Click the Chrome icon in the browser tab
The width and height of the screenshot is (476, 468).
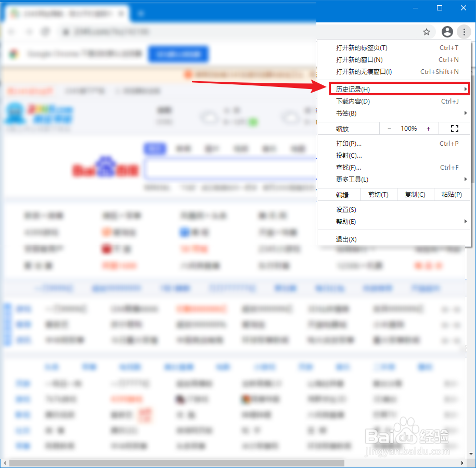click(x=13, y=14)
